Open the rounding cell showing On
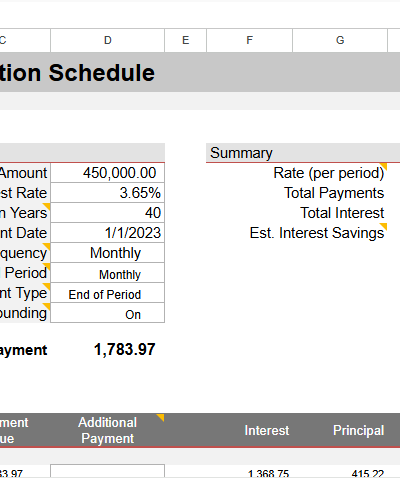Screen dimensions: 400x479 coord(107,314)
